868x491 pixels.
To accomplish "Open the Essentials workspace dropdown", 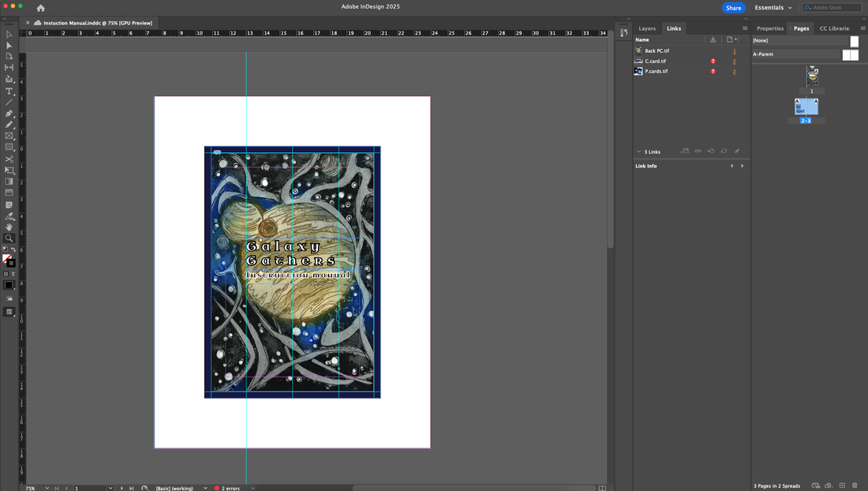I will [773, 8].
